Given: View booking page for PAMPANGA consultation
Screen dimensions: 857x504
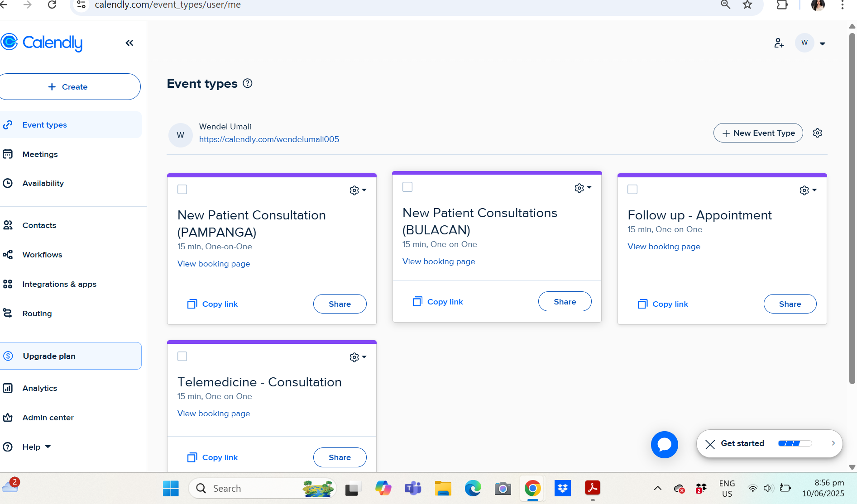Looking at the screenshot, I should [214, 264].
